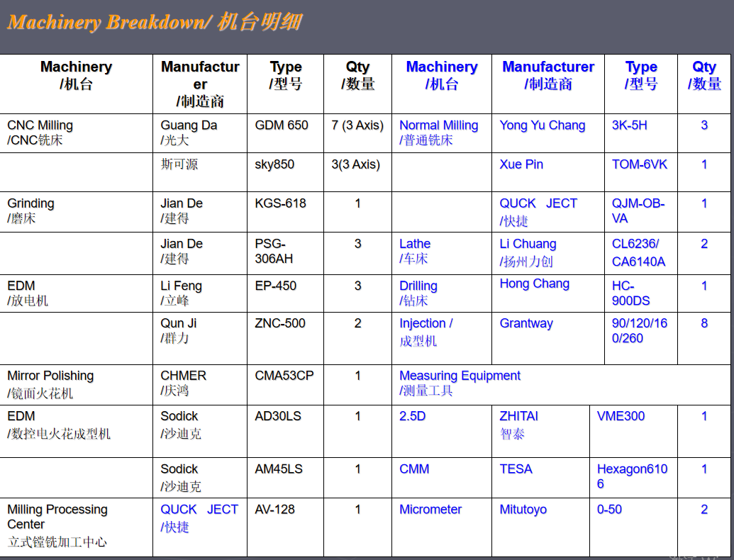The width and height of the screenshot is (734, 560).
Task: Select the '0-50' type cell
Action: [634, 527]
